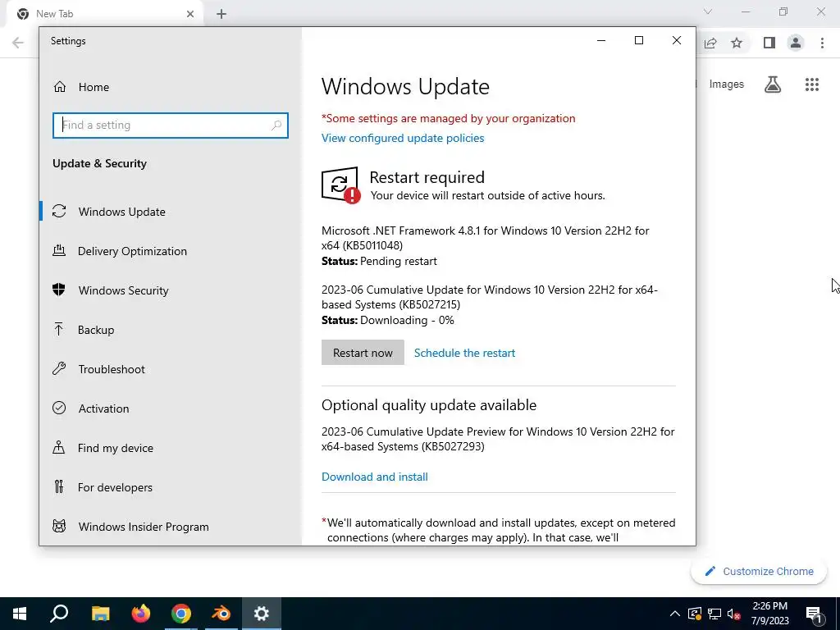The height and width of the screenshot is (630, 840).
Task: Open the Google apps grid
Action: click(812, 84)
